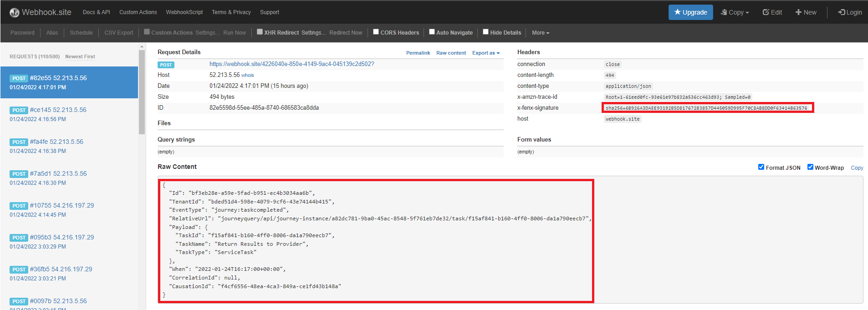Click the x-amzn-trace-id header value
The width and height of the screenshot is (868, 310).
[x=678, y=97]
